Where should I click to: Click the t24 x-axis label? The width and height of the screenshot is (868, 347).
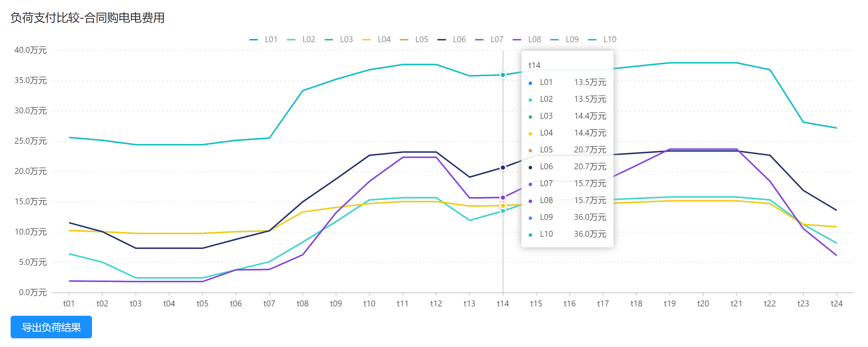tap(836, 304)
